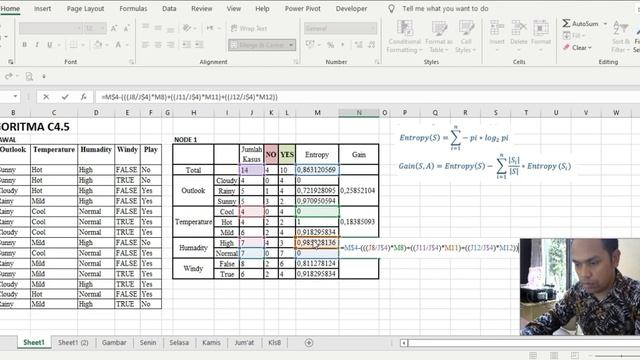
Task: Click the Redo arrow in quick access toolbar
Action: click(8, 76)
